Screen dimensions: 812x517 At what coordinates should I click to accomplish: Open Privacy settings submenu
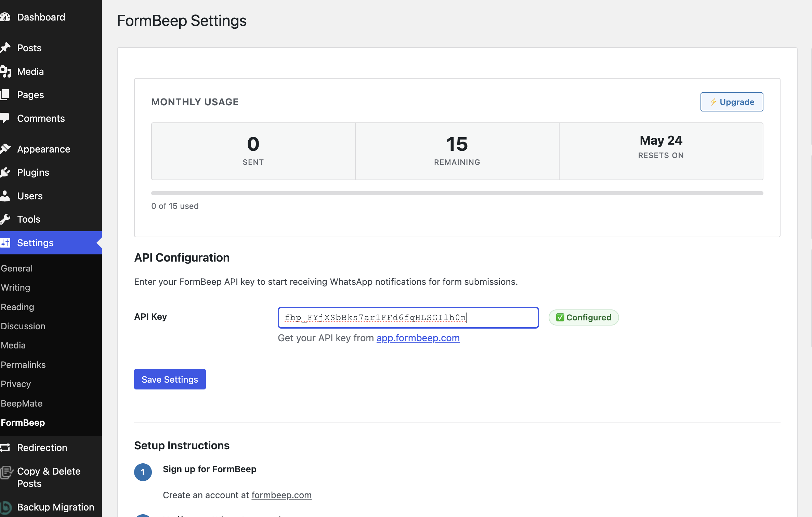[x=16, y=384]
